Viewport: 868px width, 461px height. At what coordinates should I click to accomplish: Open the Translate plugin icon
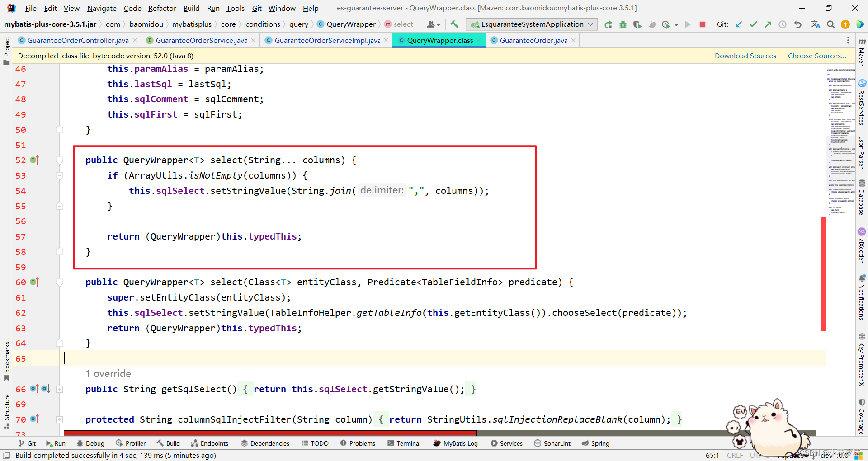click(x=816, y=24)
